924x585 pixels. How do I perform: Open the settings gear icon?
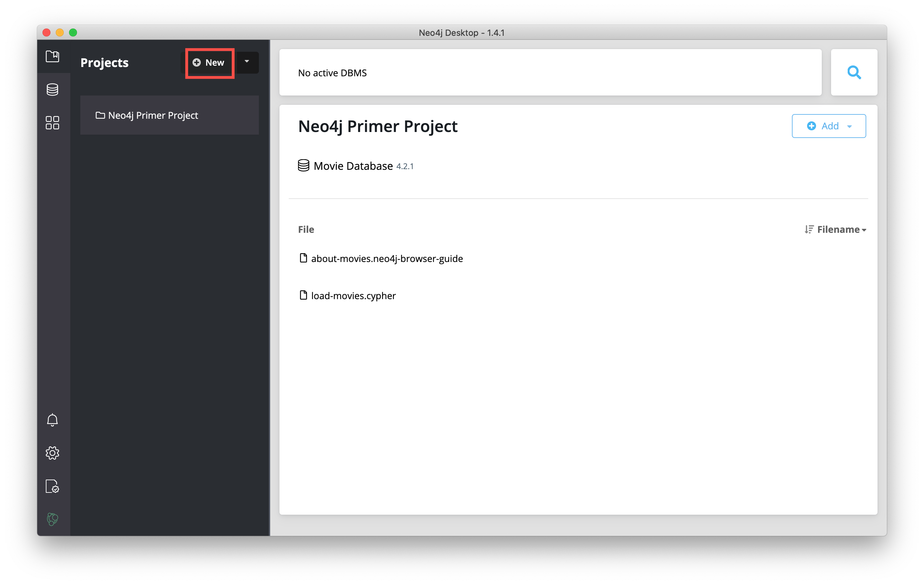click(x=52, y=453)
